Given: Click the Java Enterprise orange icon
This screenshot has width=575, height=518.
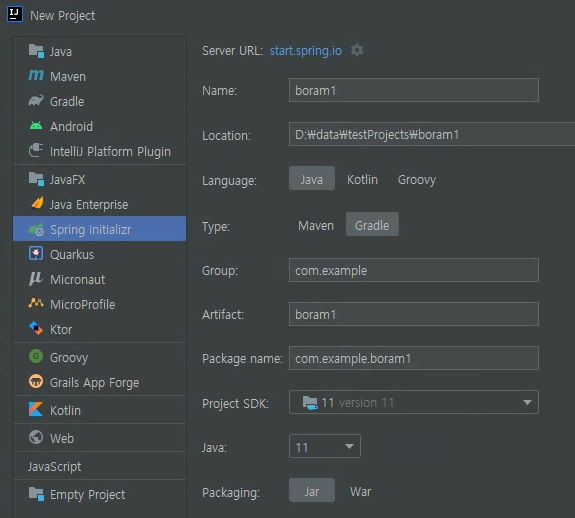Looking at the screenshot, I should (37, 203).
